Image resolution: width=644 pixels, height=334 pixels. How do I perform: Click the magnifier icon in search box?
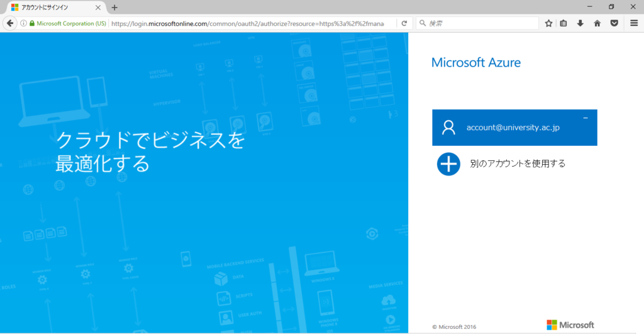coord(423,23)
